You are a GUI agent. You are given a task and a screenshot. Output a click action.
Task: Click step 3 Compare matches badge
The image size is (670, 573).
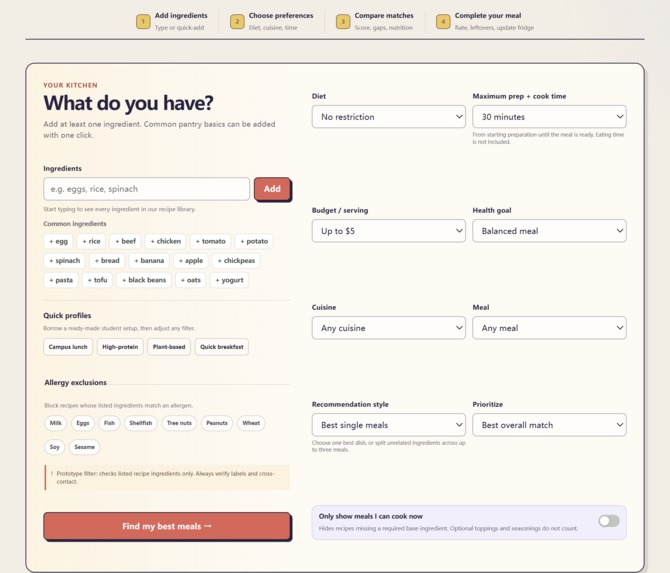343,21
